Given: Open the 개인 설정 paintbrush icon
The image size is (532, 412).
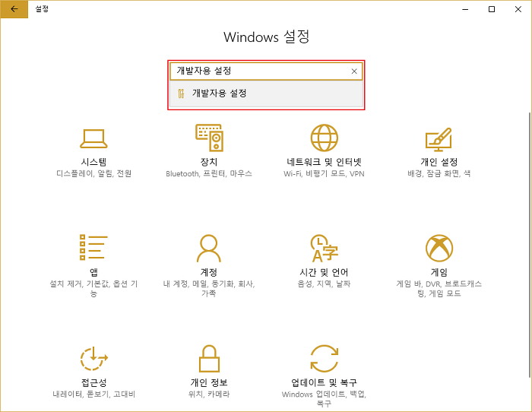Looking at the screenshot, I should point(439,139).
